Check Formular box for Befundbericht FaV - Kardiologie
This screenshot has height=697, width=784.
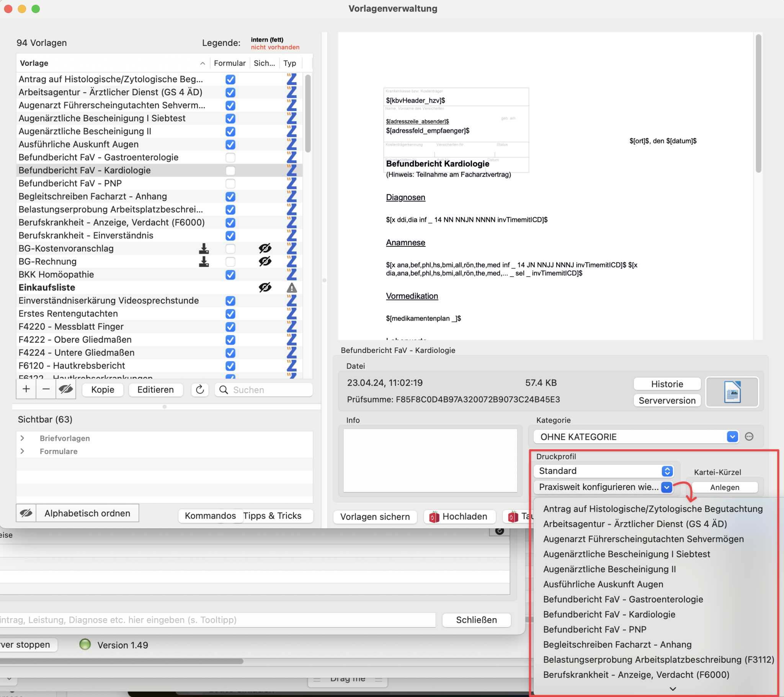(x=230, y=171)
